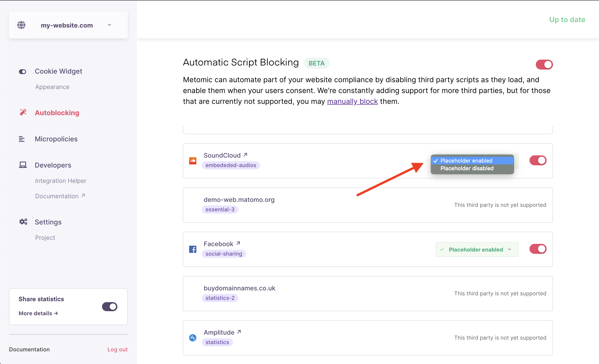Click the Developers laptop icon

[x=23, y=165]
